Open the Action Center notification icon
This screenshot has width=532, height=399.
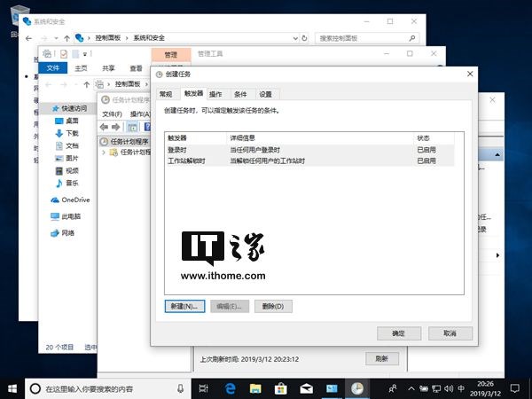point(514,388)
